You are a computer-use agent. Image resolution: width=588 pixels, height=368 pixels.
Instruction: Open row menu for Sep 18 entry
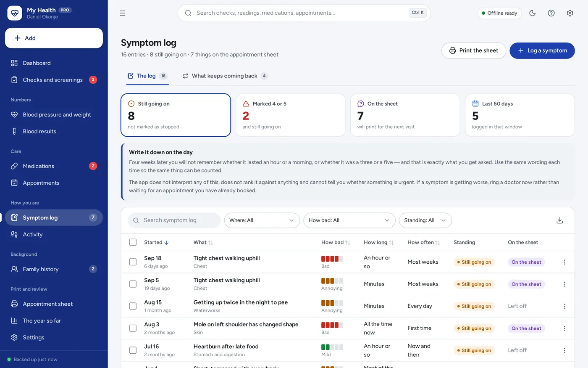coord(564,262)
